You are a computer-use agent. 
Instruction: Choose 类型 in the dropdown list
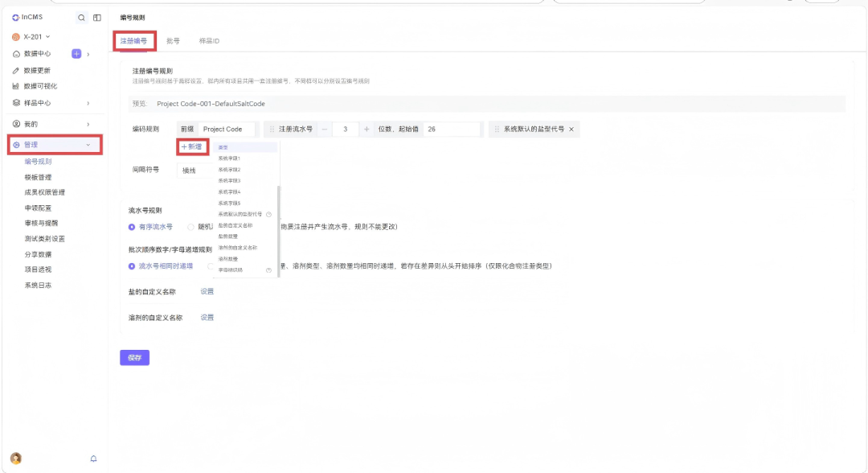[245, 147]
